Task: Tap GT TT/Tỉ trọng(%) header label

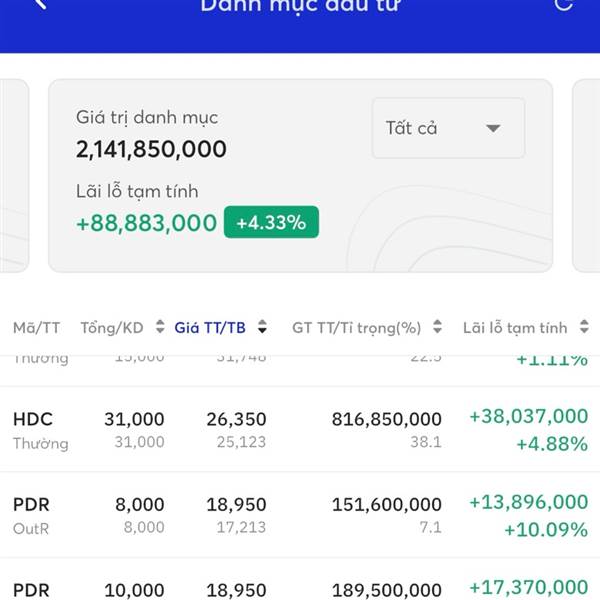Action: tap(356, 328)
